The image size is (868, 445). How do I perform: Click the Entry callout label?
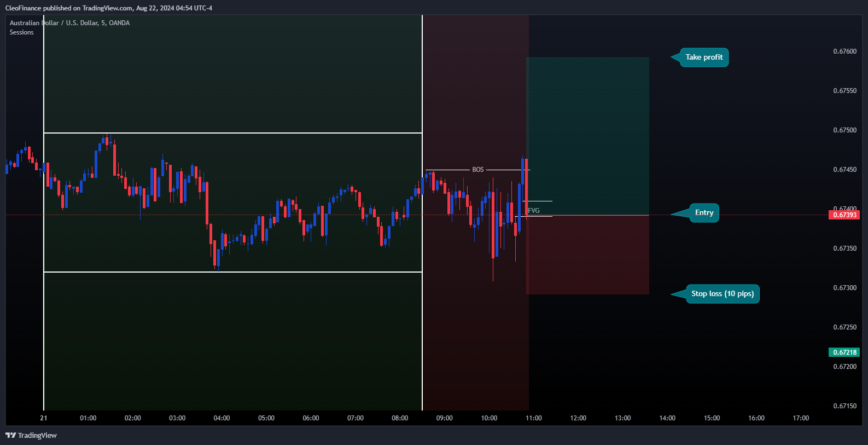click(704, 212)
